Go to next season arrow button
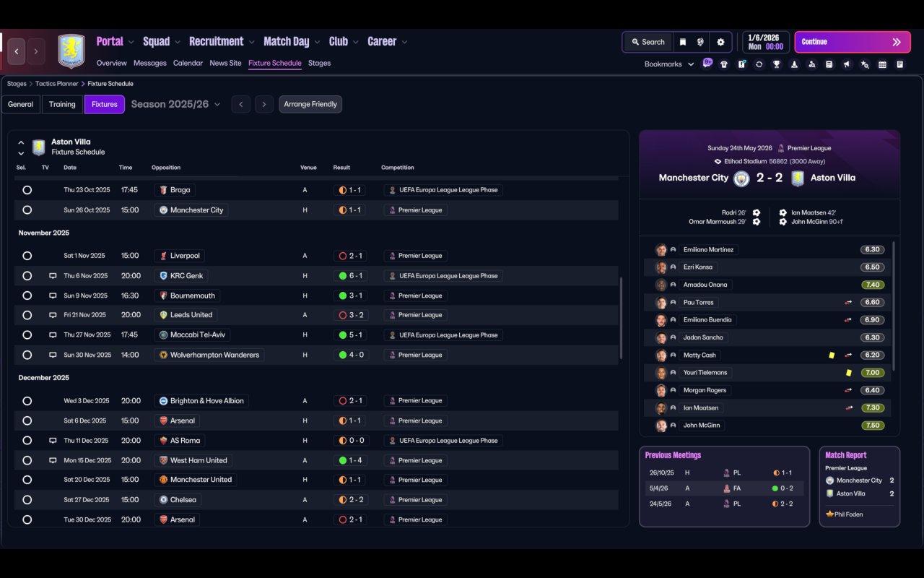Image resolution: width=924 pixels, height=578 pixels. click(x=264, y=104)
